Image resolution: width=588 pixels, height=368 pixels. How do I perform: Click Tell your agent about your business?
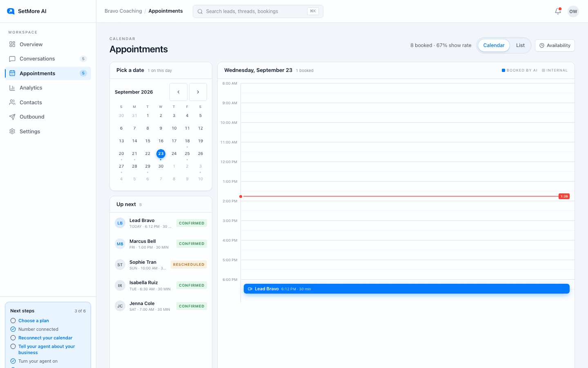[x=47, y=350]
